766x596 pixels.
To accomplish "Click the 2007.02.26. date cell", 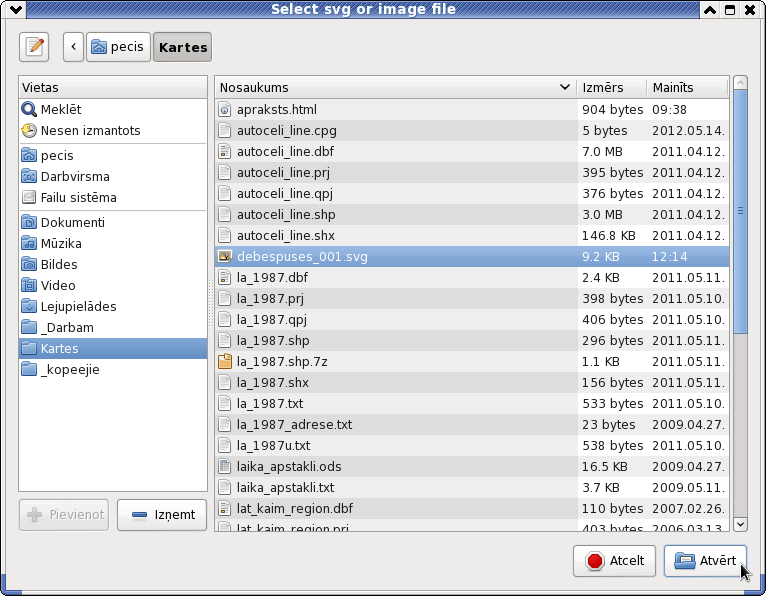I will 688,509.
